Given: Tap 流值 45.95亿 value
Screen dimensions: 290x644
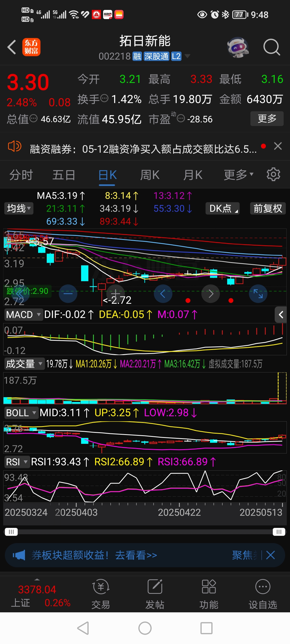Looking at the screenshot, I should click(x=122, y=119).
